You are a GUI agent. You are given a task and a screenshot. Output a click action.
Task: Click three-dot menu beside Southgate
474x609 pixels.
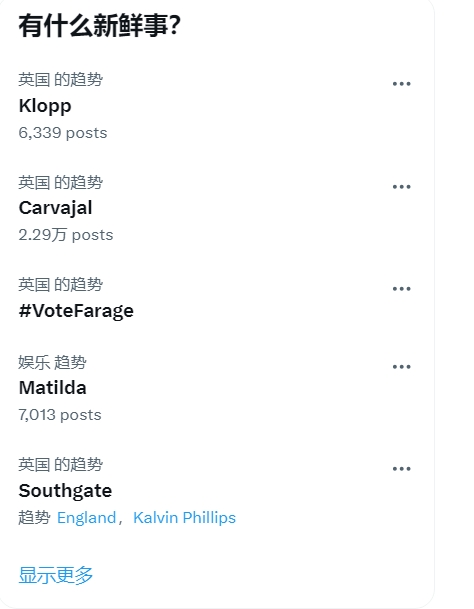(401, 469)
